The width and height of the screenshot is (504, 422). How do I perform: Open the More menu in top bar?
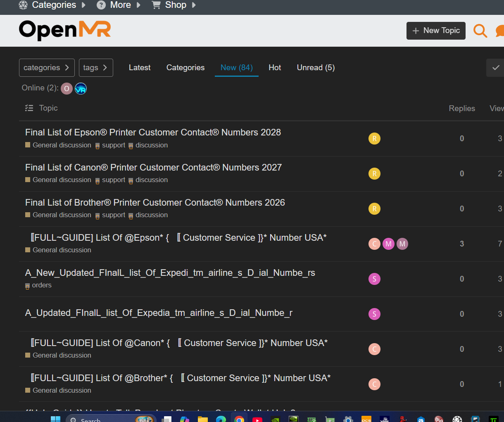[x=119, y=5]
